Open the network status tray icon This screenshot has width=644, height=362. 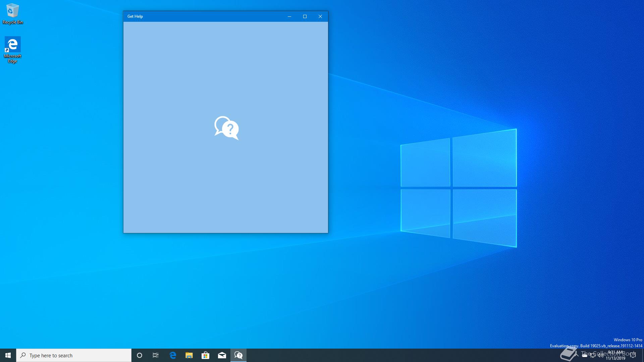pos(593,355)
